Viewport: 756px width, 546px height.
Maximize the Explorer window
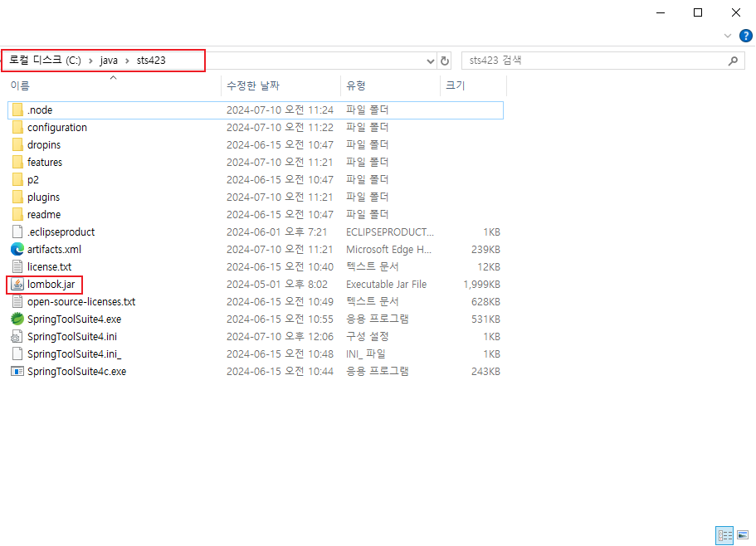[698, 12]
